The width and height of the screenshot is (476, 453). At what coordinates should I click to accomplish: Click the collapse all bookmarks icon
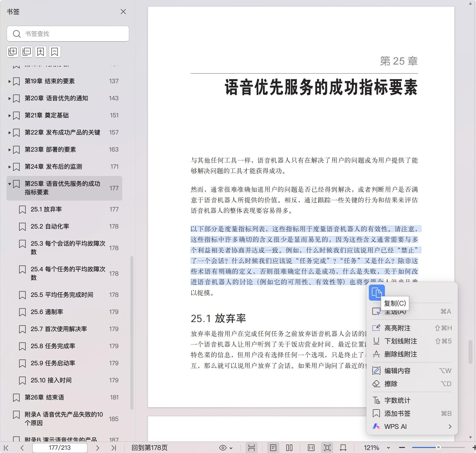(27, 52)
